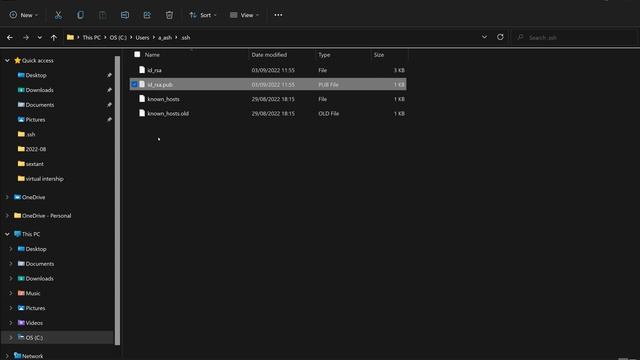Click the Copy icon in toolbar
This screenshot has width=640, height=360.
click(80, 15)
